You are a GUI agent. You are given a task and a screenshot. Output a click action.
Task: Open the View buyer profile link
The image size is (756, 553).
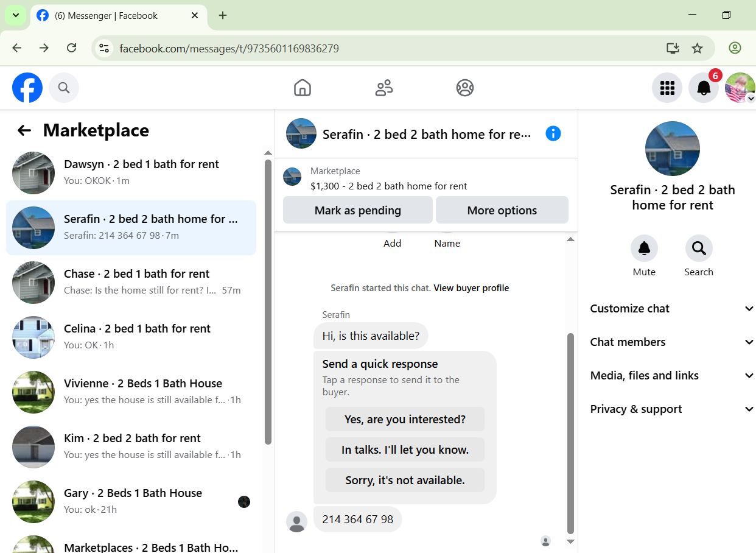point(471,288)
